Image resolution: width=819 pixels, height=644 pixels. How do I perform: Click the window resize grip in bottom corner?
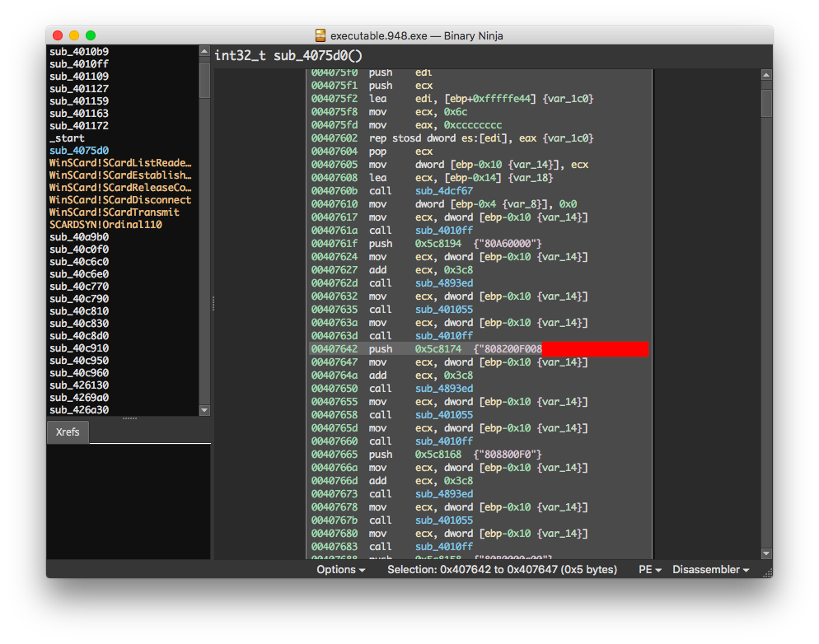coord(768,573)
